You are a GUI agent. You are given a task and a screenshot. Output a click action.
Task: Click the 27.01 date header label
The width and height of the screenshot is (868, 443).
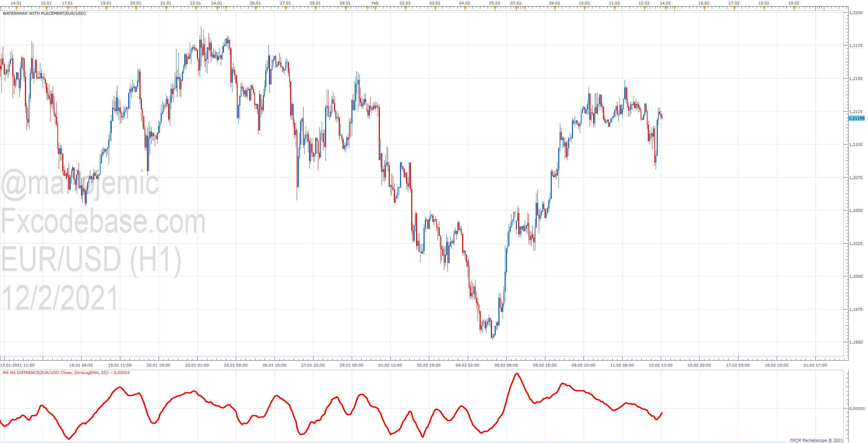285,3
